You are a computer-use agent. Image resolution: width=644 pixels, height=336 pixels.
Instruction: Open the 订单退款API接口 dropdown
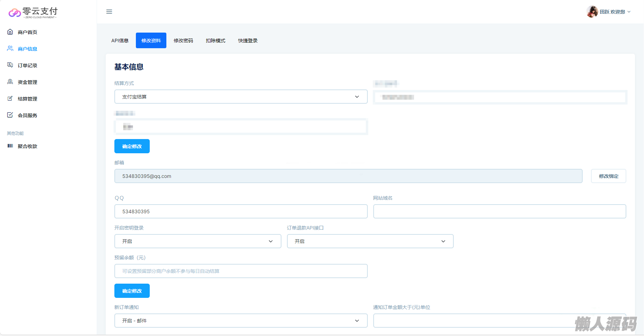[370, 241]
